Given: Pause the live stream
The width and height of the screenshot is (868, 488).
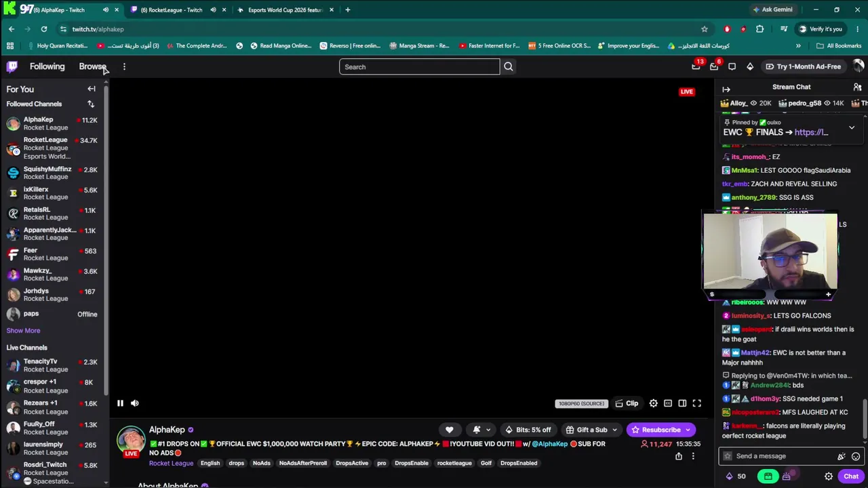Looking at the screenshot, I should [120, 403].
